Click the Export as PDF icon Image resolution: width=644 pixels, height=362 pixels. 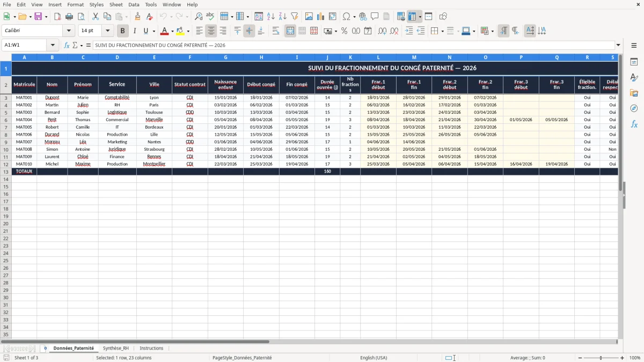tap(57, 17)
